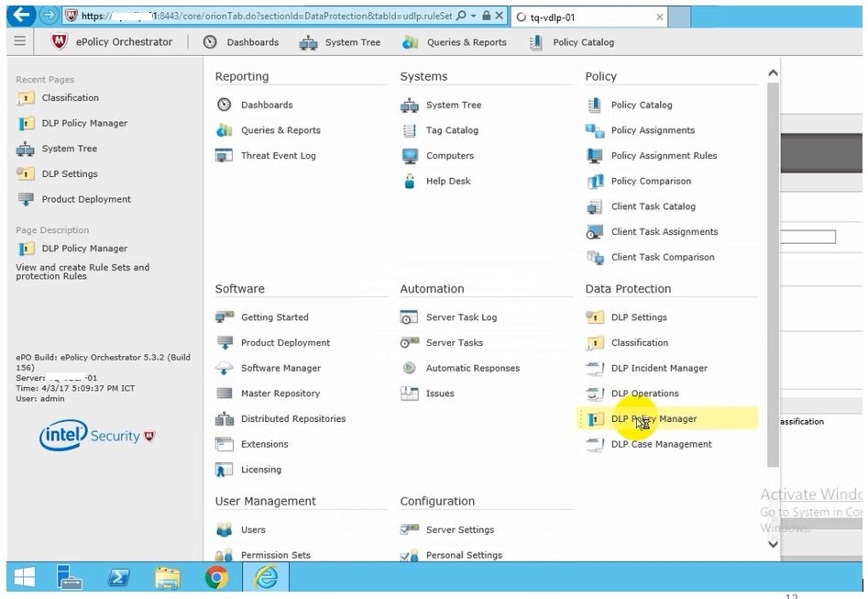Switch to the tq-vdlp-01 browser tab
Viewport: 868px width, 599px height.
[587, 17]
